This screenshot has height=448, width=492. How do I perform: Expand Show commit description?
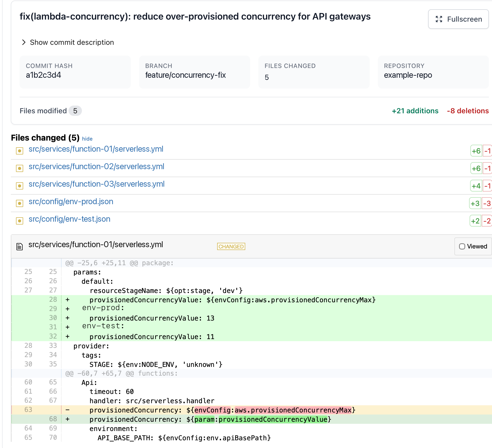pos(68,42)
